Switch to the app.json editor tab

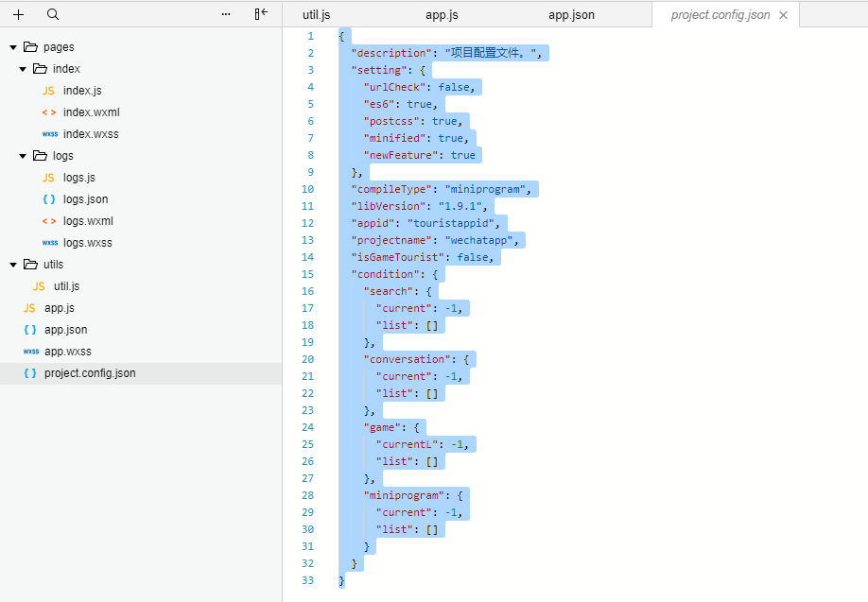pos(571,15)
